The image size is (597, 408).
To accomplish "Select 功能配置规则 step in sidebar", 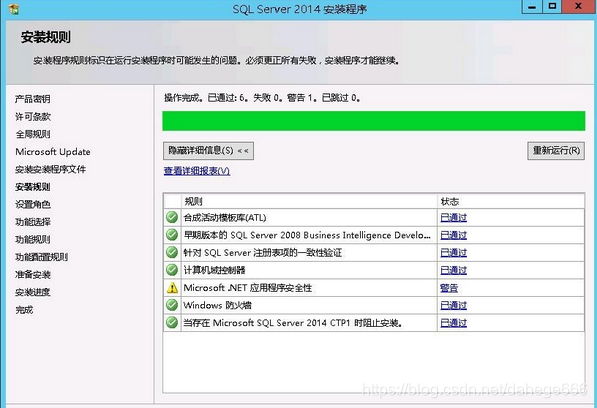I will click(42, 257).
